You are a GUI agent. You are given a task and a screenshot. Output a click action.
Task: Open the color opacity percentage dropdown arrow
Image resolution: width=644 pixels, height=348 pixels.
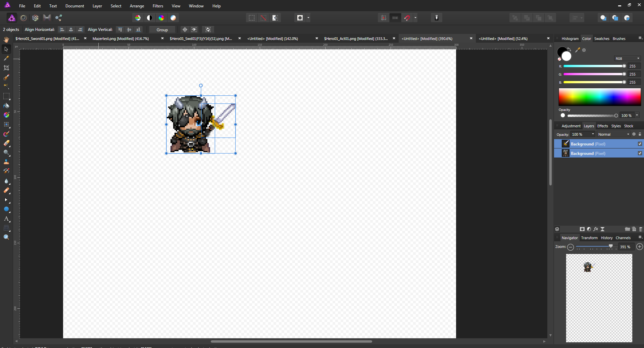click(637, 116)
